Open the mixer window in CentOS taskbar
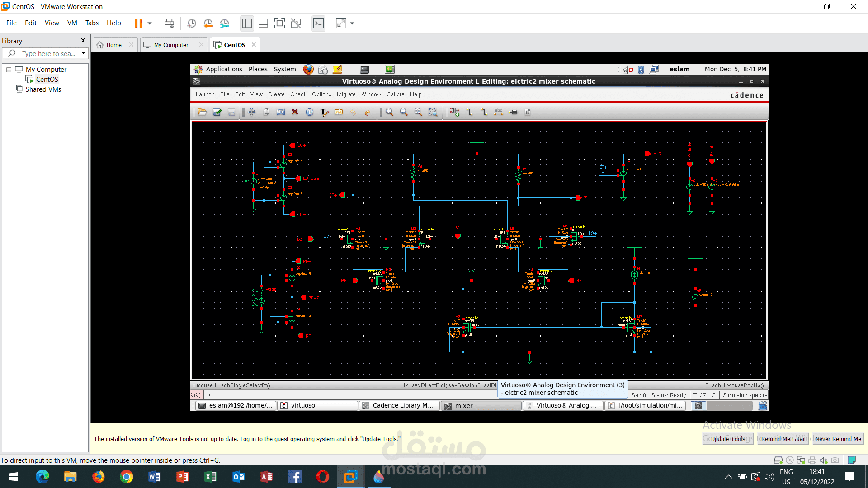The image size is (868, 488). pyautogui.click(x=481, y=406)
